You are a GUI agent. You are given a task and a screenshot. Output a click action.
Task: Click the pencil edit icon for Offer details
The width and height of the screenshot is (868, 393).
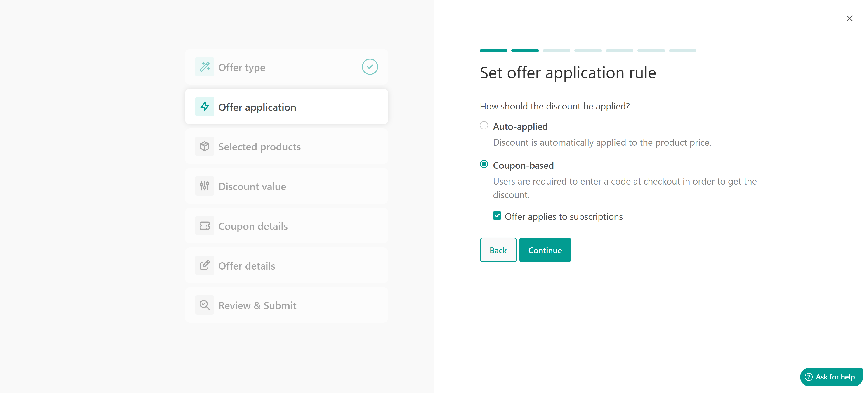tap(205, 266)
